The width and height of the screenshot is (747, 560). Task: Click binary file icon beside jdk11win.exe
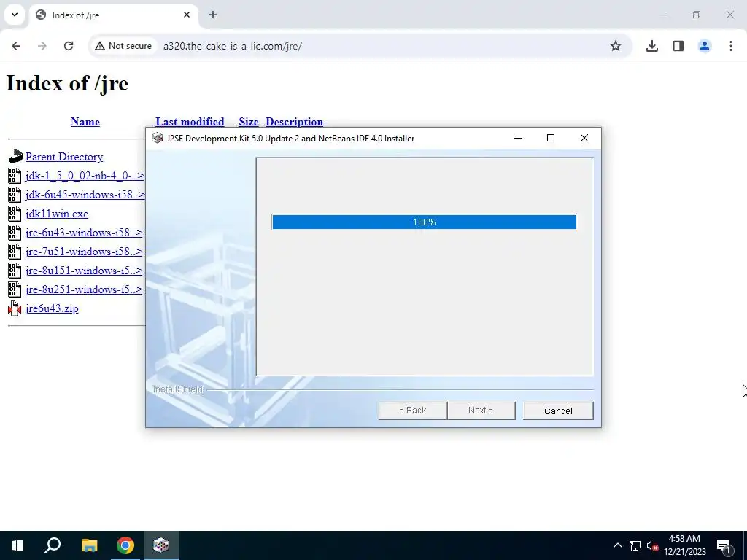tap(15, 214)
